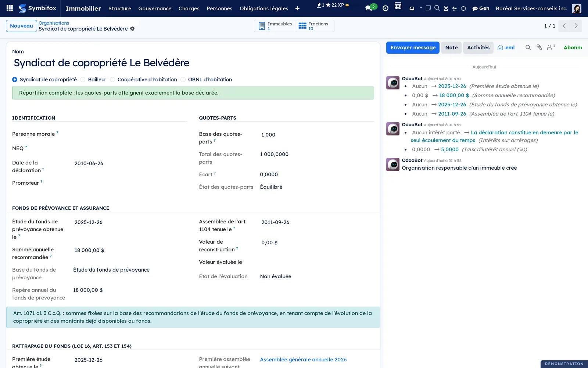Click the Note button in chatter
Screen dimensions: 588x368
pyautogui.click(x=451, y=47)
